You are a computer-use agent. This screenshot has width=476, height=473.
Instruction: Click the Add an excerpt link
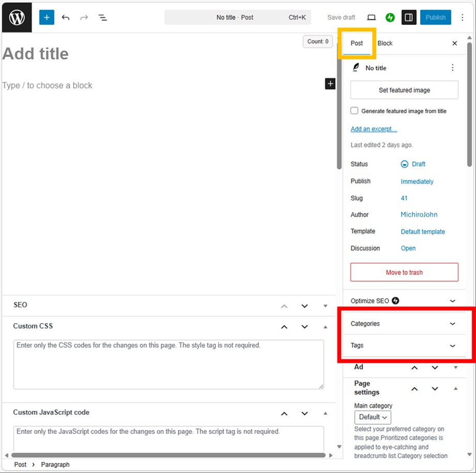point(374,129)
